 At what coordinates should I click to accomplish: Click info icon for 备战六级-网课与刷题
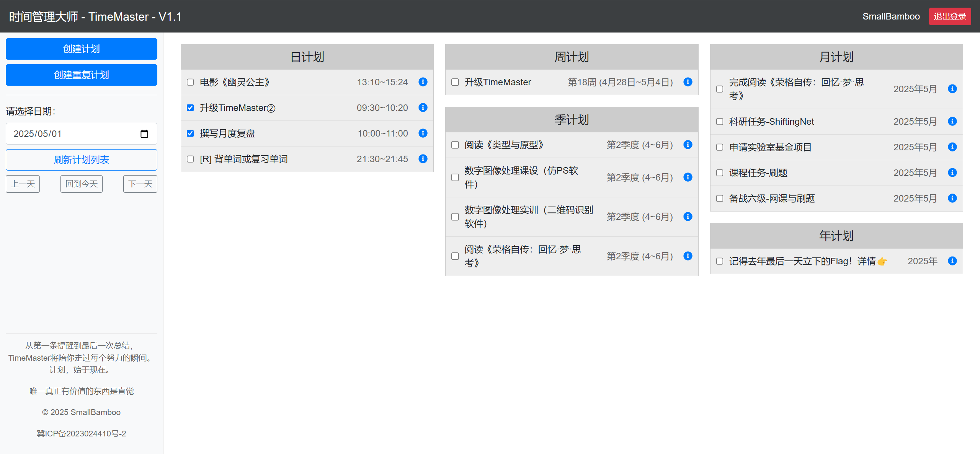tap(952, 198)
